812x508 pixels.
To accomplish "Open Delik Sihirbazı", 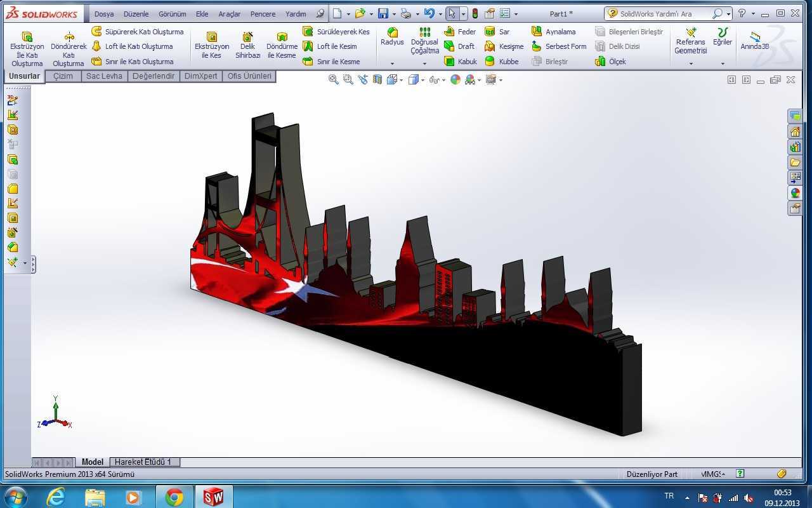I will 248,46.
